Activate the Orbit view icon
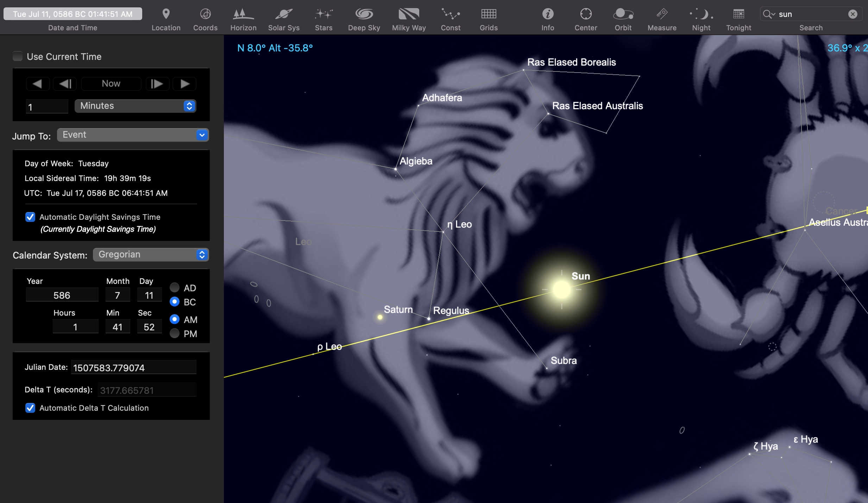 point(623,14)
